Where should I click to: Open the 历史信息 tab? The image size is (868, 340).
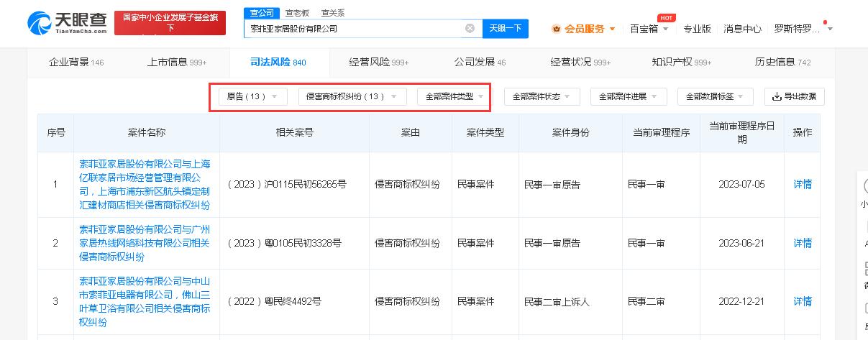782,62
